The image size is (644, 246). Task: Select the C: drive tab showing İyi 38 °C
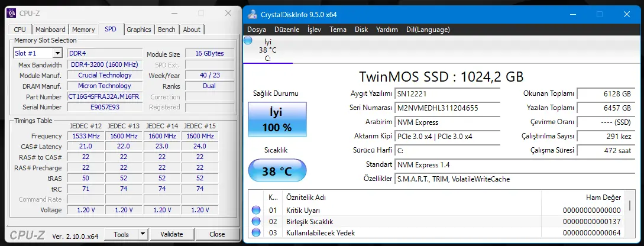point(268,50)
